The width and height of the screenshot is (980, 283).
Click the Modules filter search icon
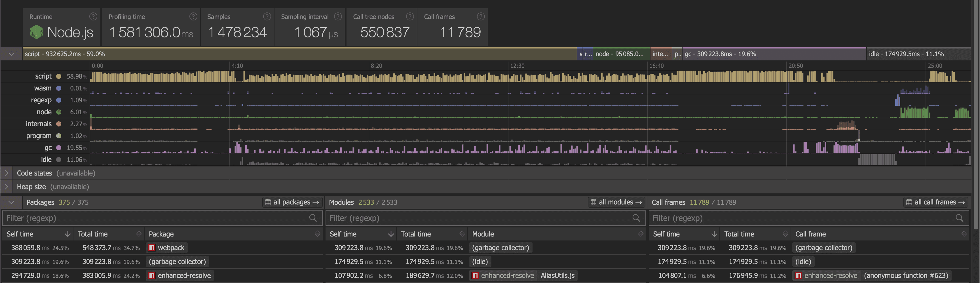pos(636,218)
